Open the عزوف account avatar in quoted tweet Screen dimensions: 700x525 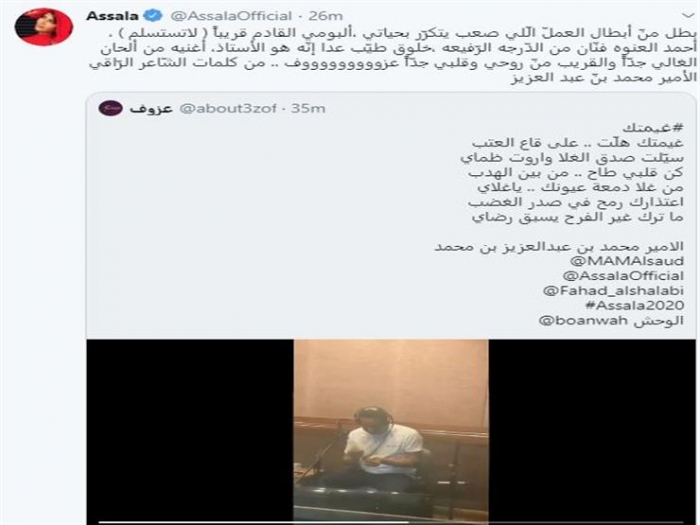click(x=110, y=108)
